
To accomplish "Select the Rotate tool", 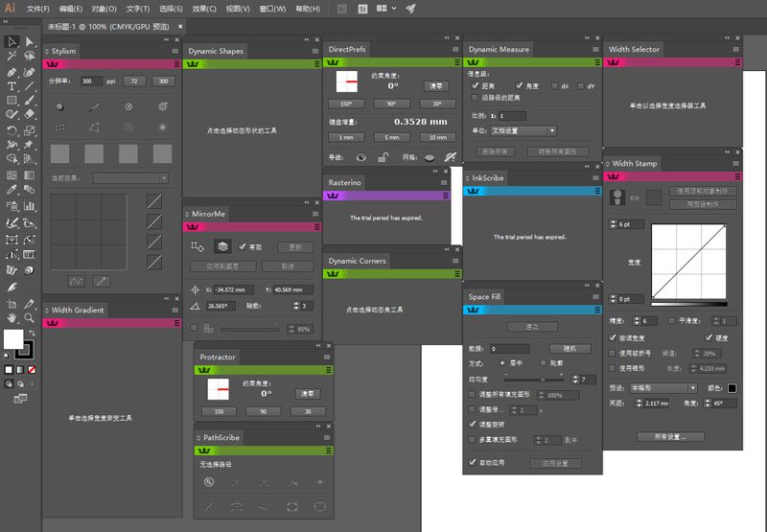I will click(12, 130).
